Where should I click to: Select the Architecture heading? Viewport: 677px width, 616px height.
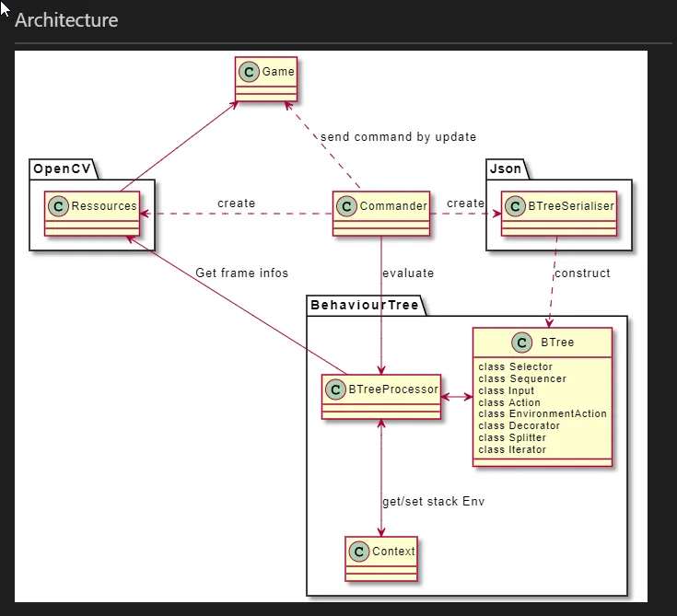[x=66, y=20]
